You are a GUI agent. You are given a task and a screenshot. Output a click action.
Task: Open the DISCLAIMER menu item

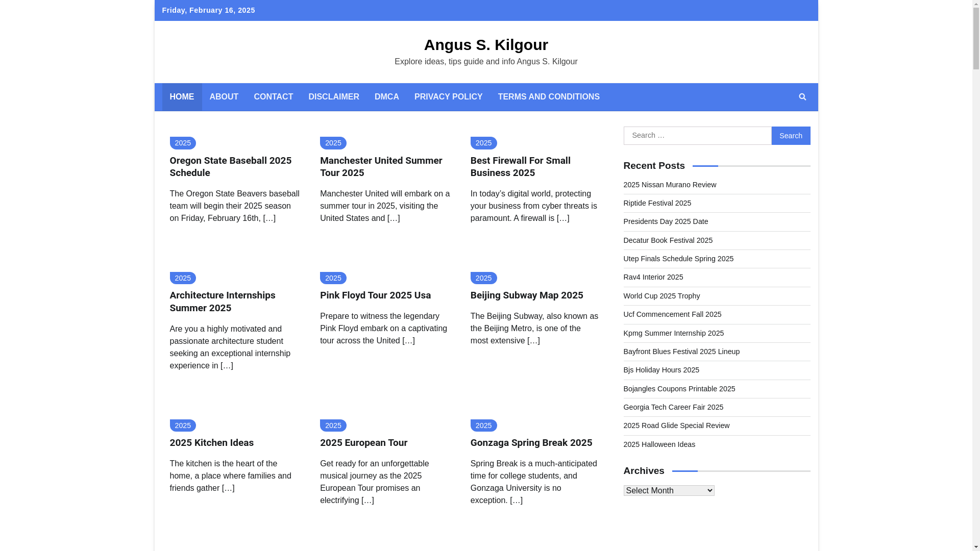[333, 97]
